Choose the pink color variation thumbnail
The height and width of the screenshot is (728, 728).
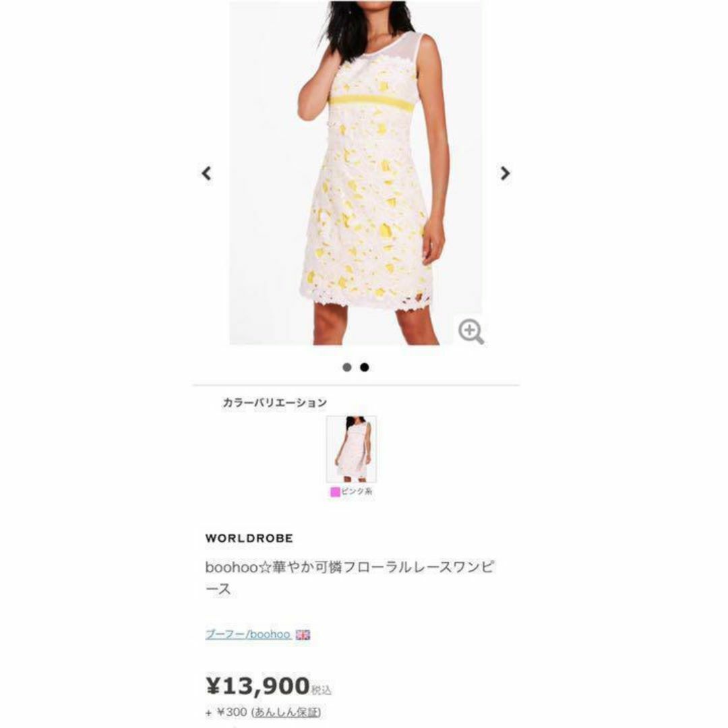(351, 449)
